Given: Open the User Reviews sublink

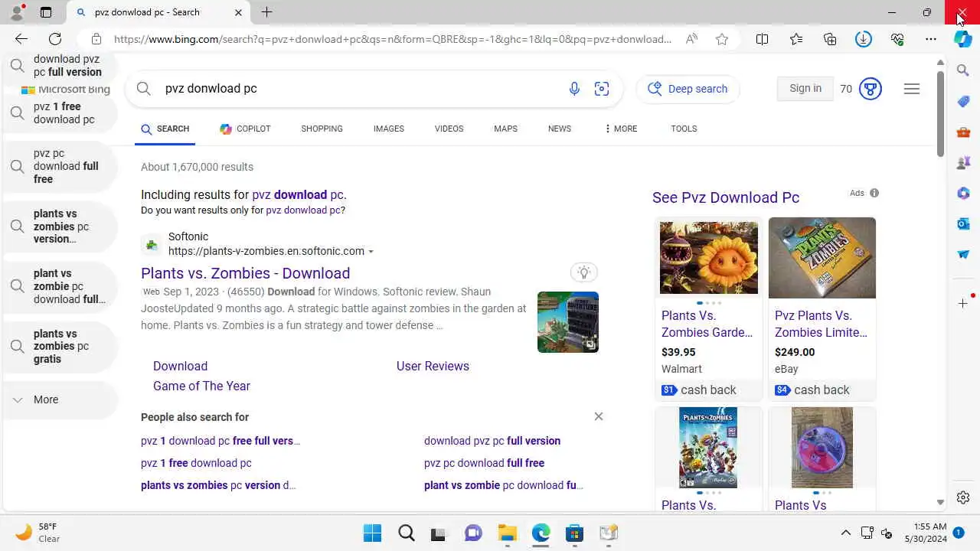Looking at the screenshot, I should coord(433,366).
